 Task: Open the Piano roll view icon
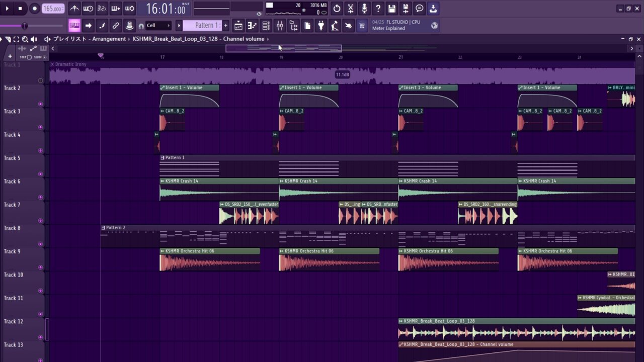(x=252, y=26)
